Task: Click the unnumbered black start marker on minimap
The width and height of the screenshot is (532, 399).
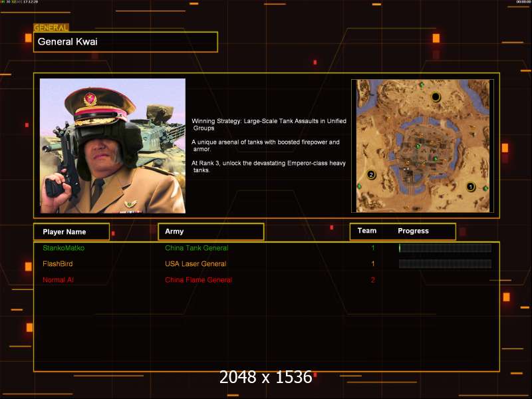Action: [436, 97]
